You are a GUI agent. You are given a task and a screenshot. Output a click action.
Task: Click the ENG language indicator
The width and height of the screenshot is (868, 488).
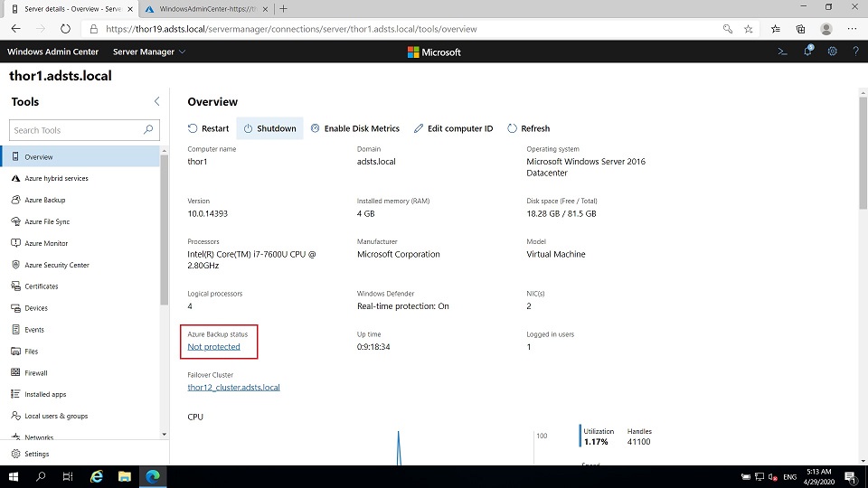click(x=790, y=477)
